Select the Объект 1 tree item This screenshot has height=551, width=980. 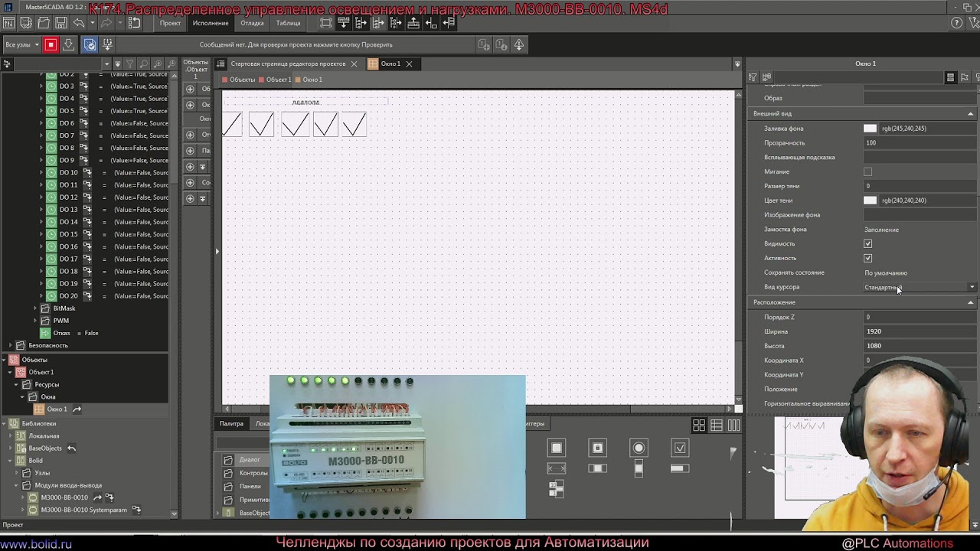[x=41, y=372]
